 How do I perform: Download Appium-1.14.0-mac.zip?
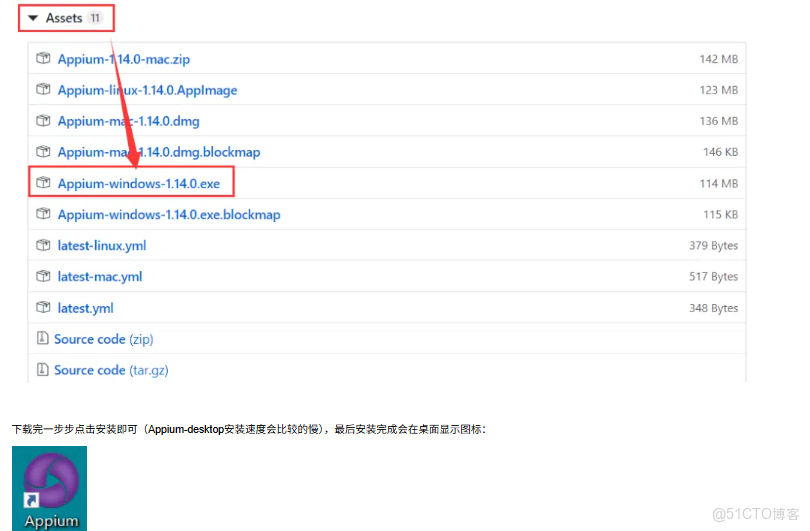(x=124, y=59)
